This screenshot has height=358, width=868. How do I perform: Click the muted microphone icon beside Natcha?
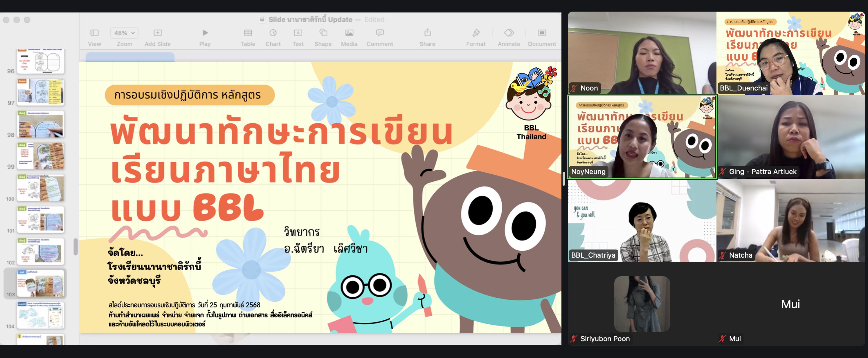click(x=723, y=255)
